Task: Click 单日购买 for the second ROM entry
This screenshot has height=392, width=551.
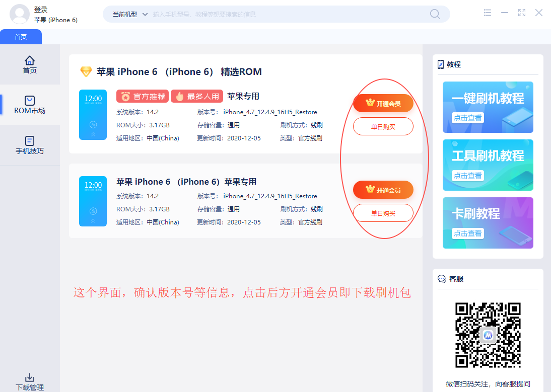Action: click(x=383, y=213)
